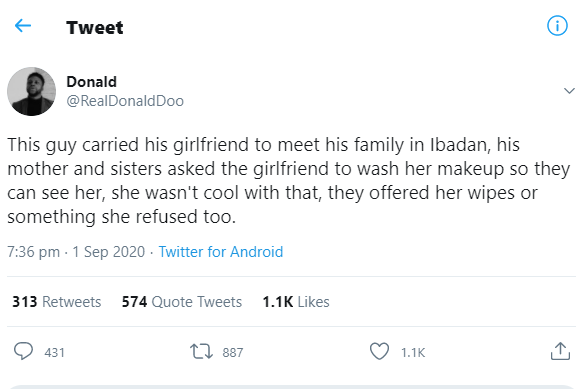The width and height of the screenshot is (576, 389).
Task: Click the Tweet page heading
Action: point(95,28)
